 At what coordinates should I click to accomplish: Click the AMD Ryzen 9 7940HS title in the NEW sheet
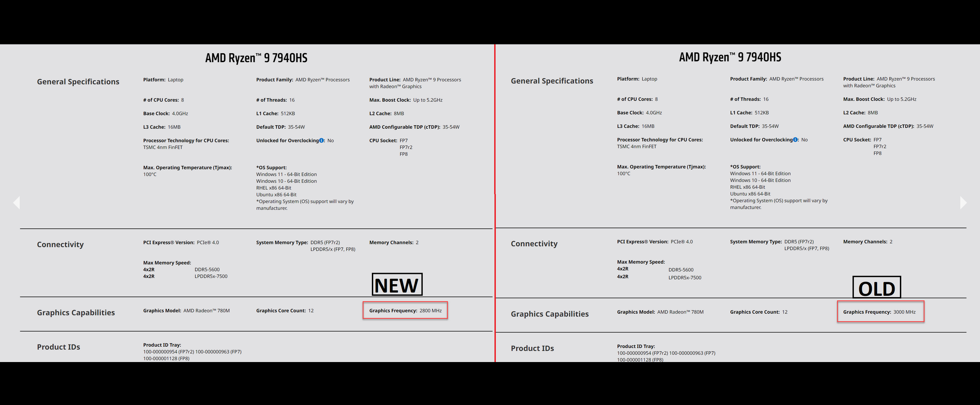[x=256, y=58]
